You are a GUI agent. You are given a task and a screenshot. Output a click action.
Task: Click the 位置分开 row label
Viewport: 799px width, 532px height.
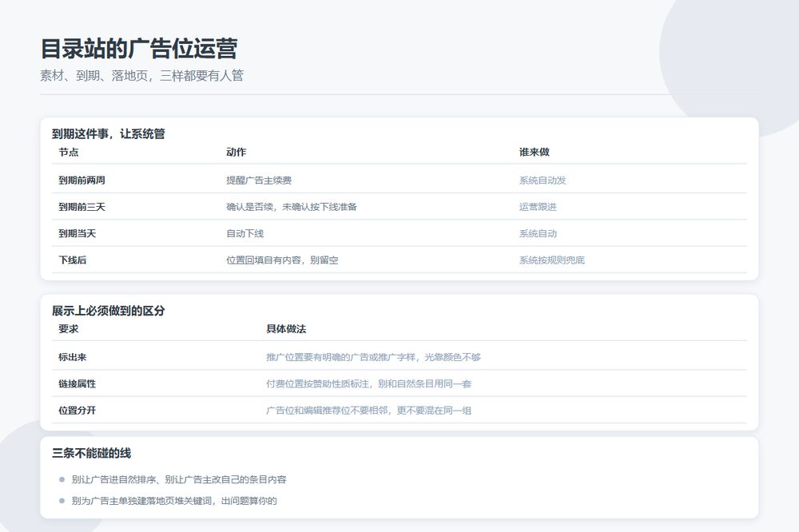pyautogui.click(x=77, y=410)
